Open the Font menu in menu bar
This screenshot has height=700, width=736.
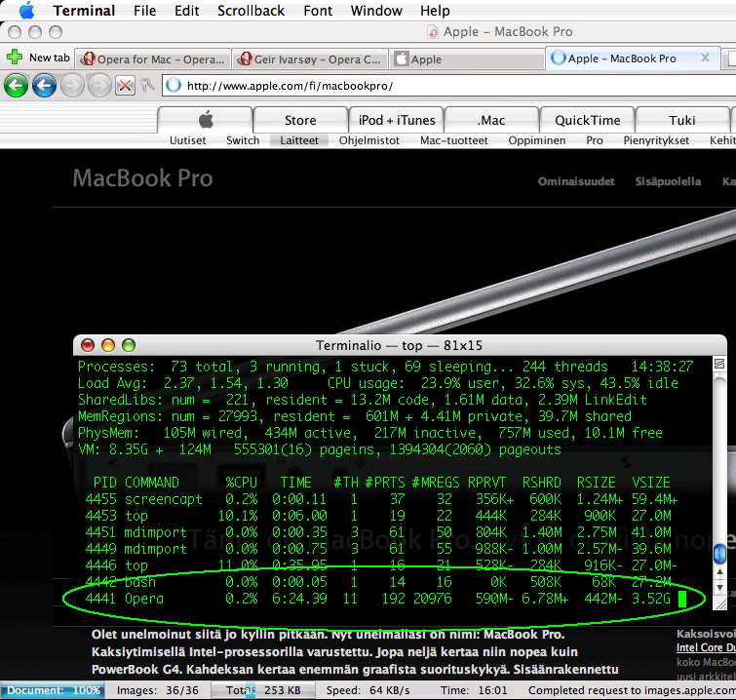click(318, 12)
